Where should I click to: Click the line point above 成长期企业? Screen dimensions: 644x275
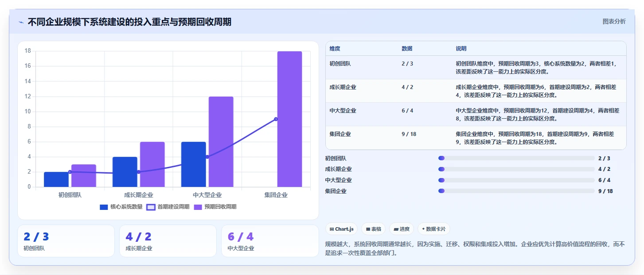139,172
